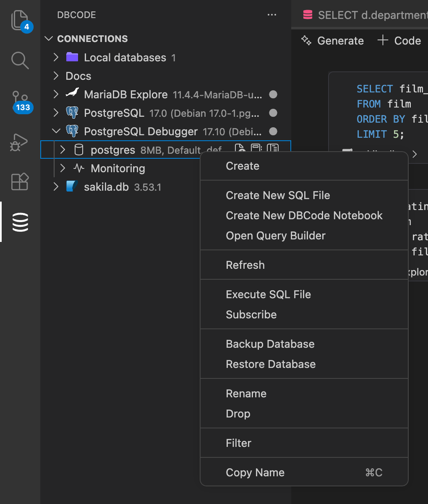This screenshot has width=428, height=504.
Task: Select the sakila.db 3.53.1 row
Action: point(166,186)
